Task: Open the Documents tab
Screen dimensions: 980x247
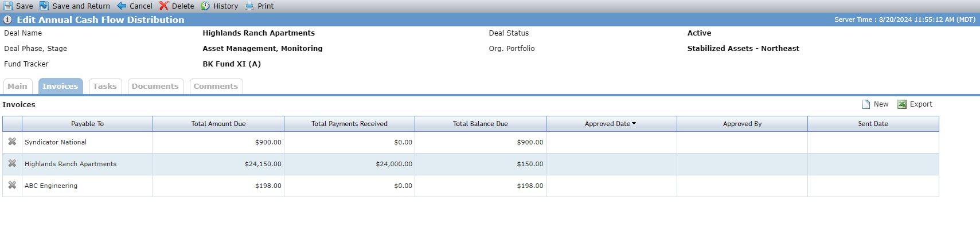Action: [x=155, y=86]
